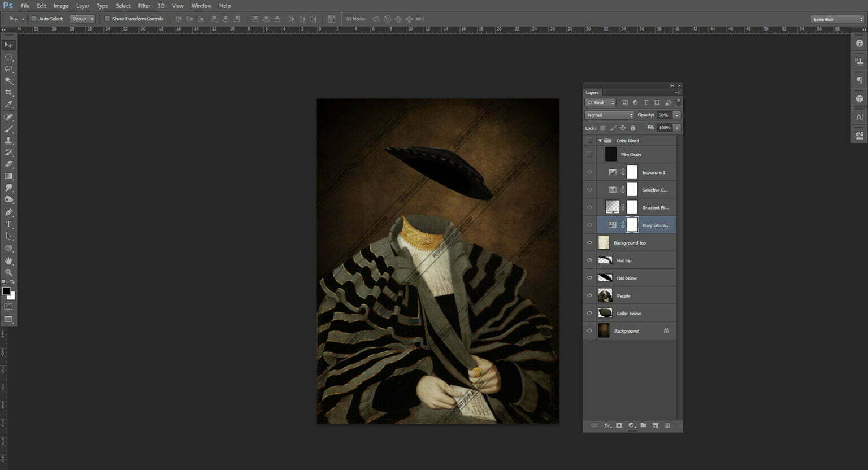Hide the People layer

(x=589, y=295)
